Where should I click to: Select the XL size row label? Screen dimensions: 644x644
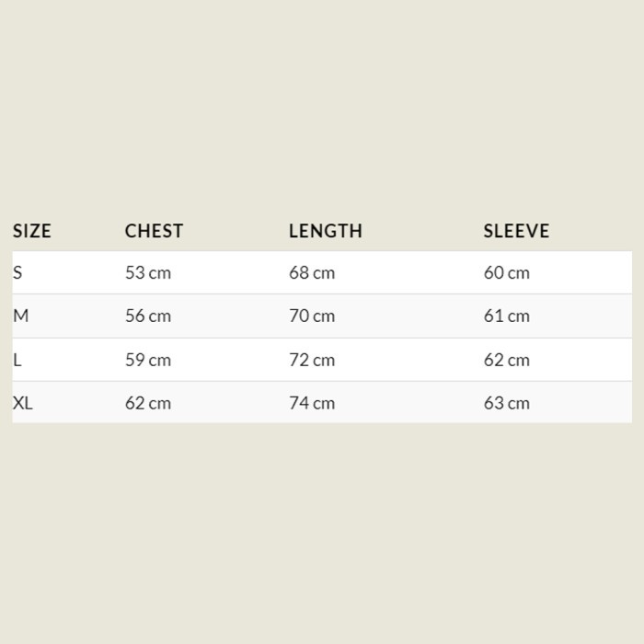coord(23,403)
